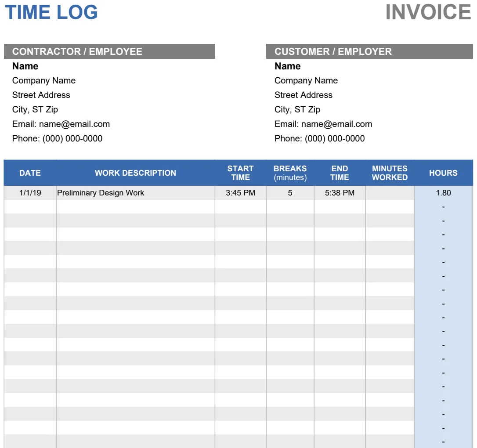Click the WORK DESCRIPTION column header
Screen dimensions: 477x448
point(135,173)
